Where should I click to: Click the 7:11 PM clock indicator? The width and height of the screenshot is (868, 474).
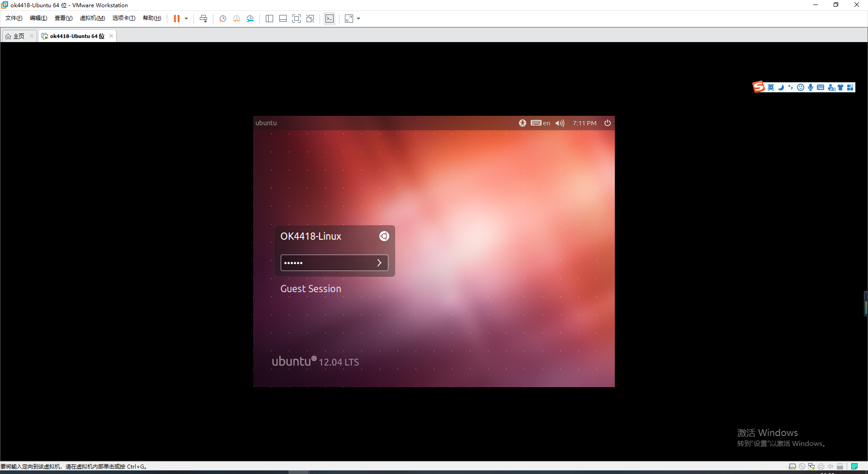coord(585,123)
